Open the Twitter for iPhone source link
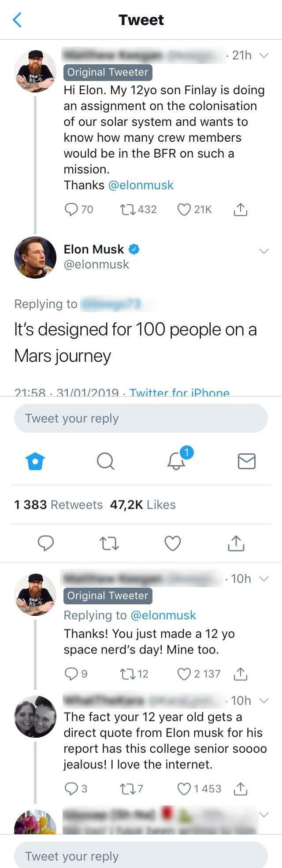Screen dimensions: 282x868 pyautogui.click(x=179, y=392)
